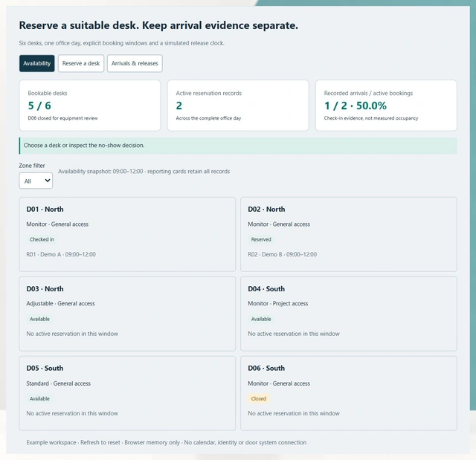Click No active reservation text on D03
Viewport: 476px width, 460px height.
click(72, 334)
